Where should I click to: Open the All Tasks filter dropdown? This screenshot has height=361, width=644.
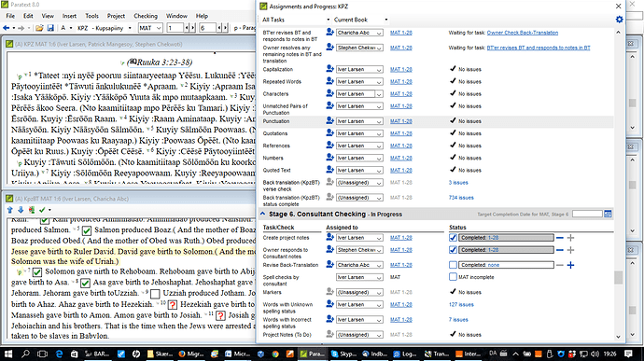pyautogui.click(x=296, y=20)
